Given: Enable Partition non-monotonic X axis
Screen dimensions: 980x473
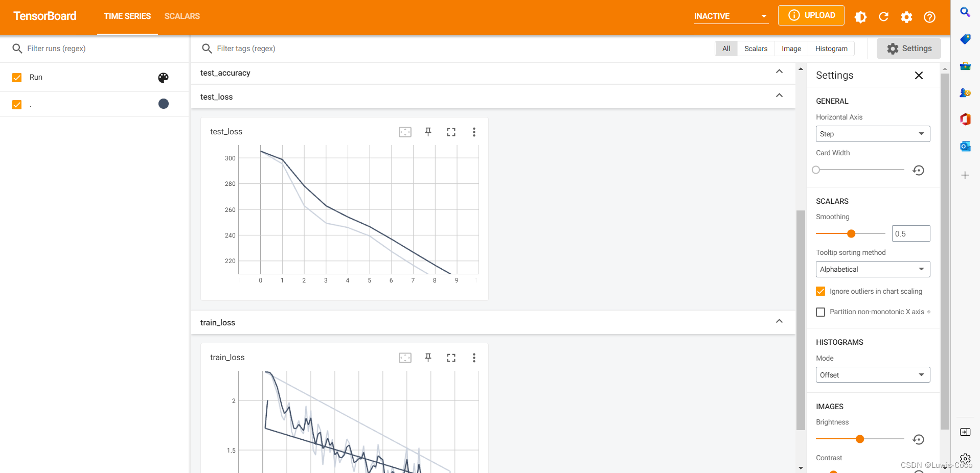Looking at the screenshot, I should click(x=821, y=312).
